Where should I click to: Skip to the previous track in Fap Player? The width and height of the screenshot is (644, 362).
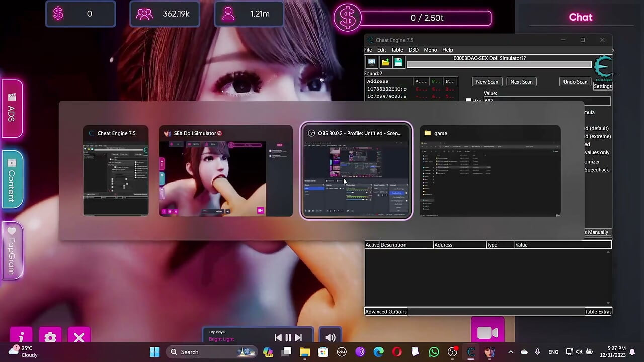point(278,338)
